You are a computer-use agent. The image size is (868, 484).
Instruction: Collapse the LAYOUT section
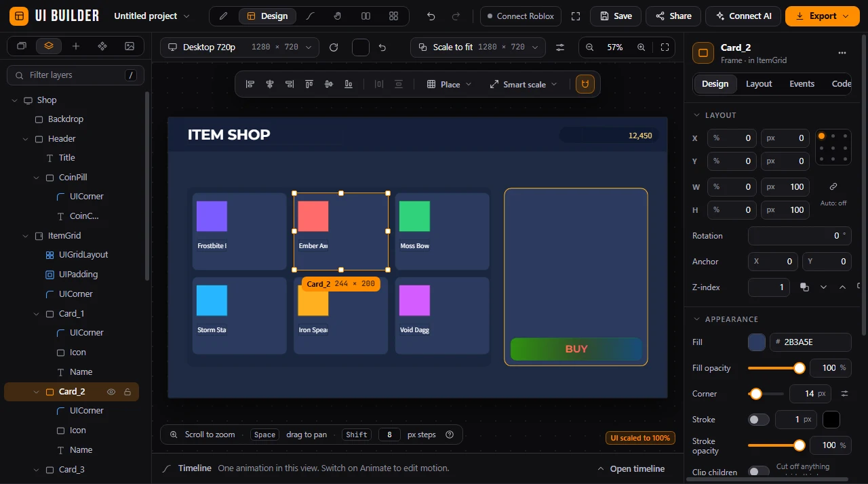pyautogui.click(x=696, y=115)
